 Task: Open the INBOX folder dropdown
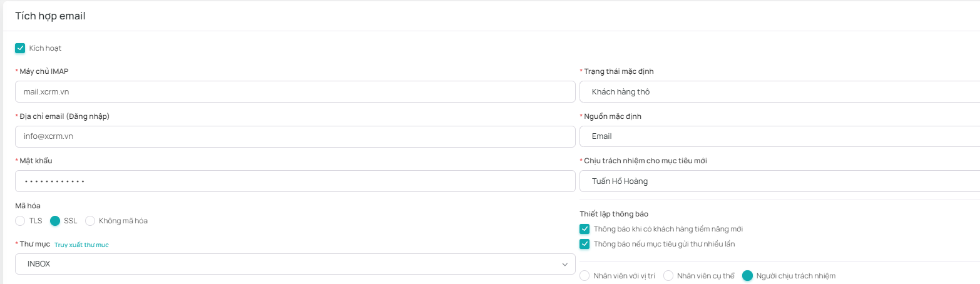click(x=294, y=264)
